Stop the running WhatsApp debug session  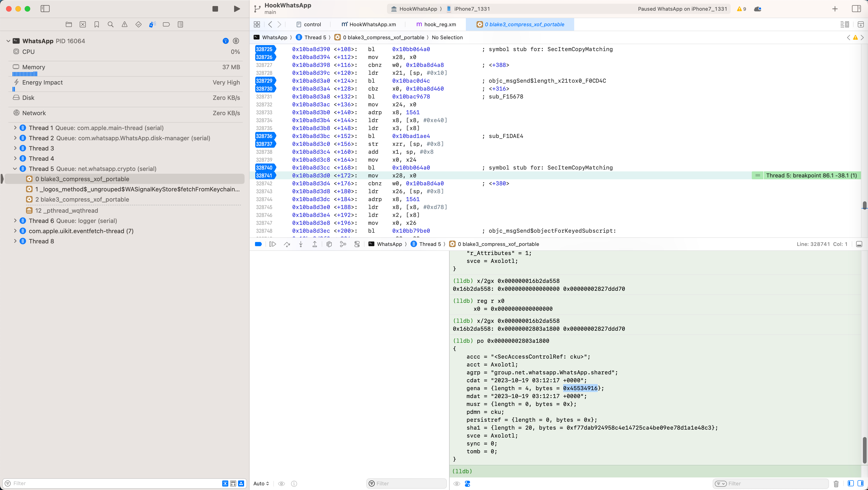pos(215,9)
